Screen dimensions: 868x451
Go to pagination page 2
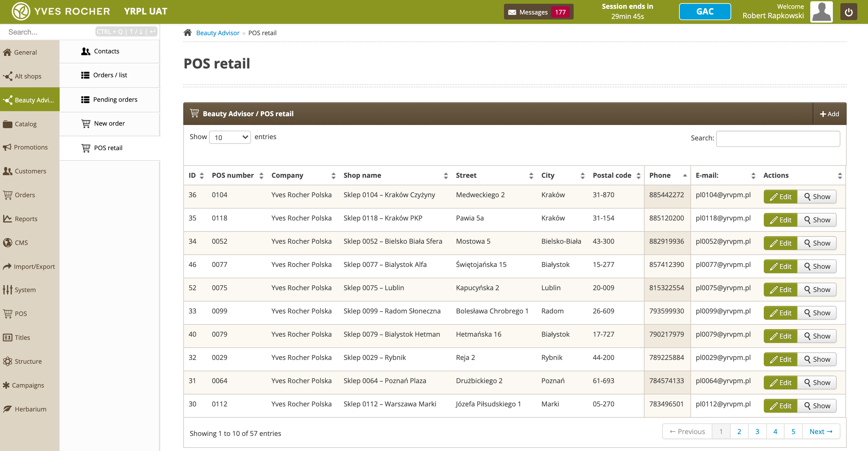739,432
